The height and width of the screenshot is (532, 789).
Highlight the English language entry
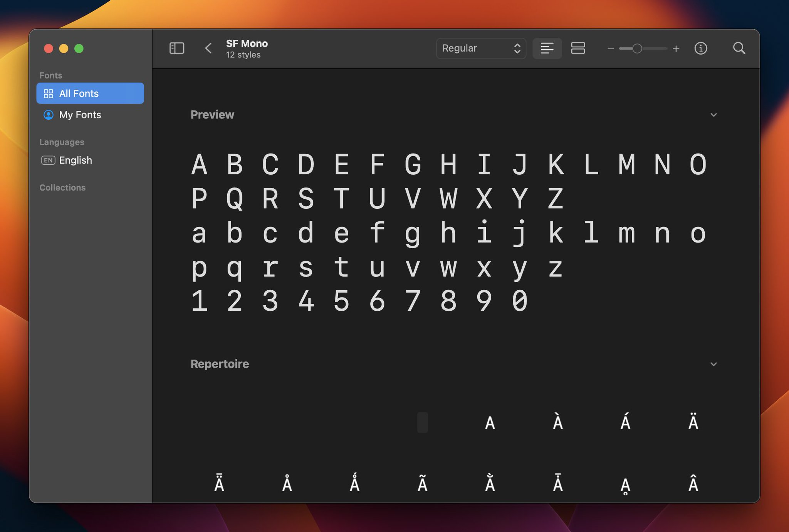click(76, 161)
